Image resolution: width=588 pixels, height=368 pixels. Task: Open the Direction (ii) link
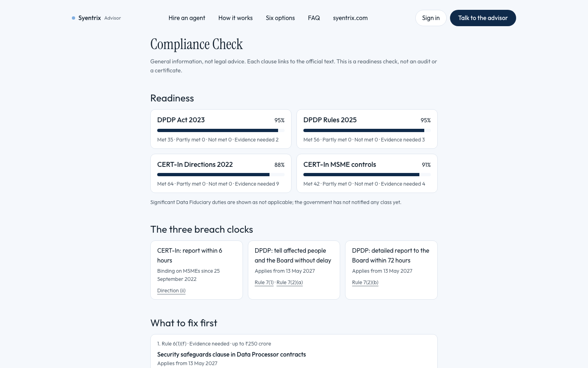(x=171, y=291)
